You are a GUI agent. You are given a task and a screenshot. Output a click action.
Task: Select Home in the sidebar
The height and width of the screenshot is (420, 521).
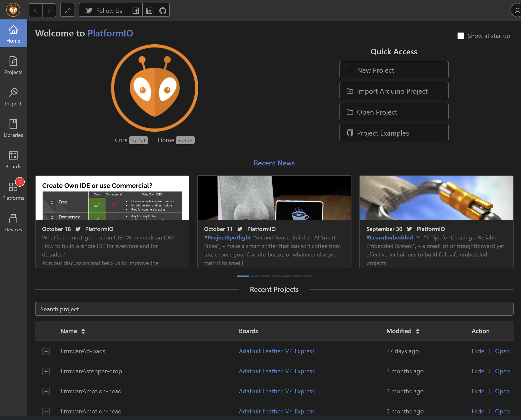[14, 33]
